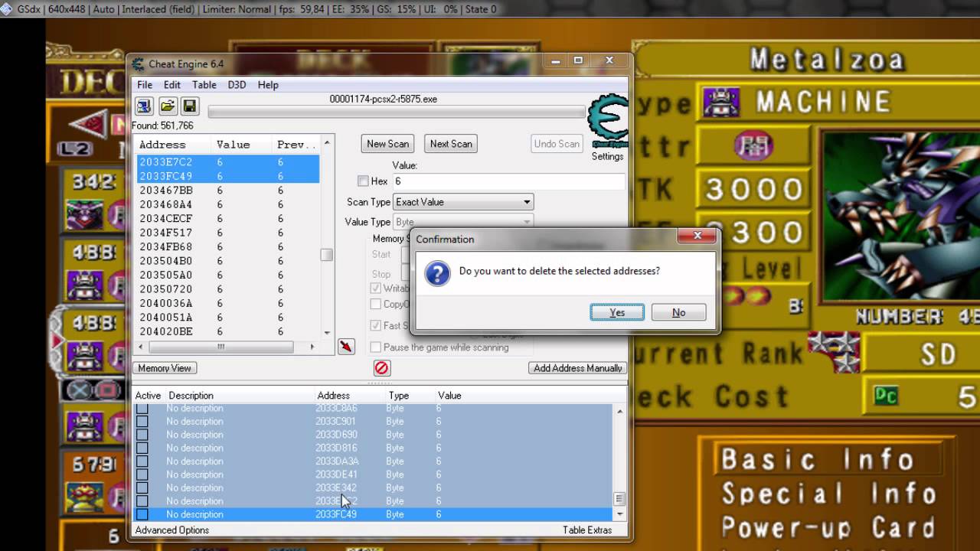This screenshot has width=980, height=551.
Task: Click the Undo Scan button
Action: 557,144
